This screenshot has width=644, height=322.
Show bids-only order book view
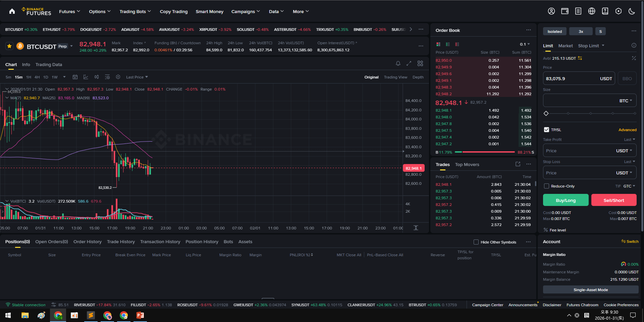tap(448, 44)
